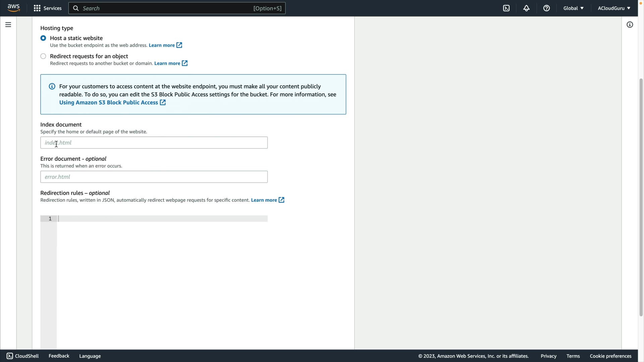The image size is (644, 362).
Task: Open the Services grid menu
Action: [47, 8]
